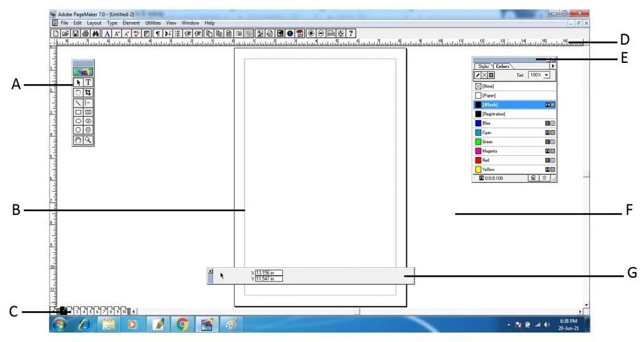This screenshot has height=342, width=644.
Task: Switch to the Styles tab
Action: coord(484,66)
